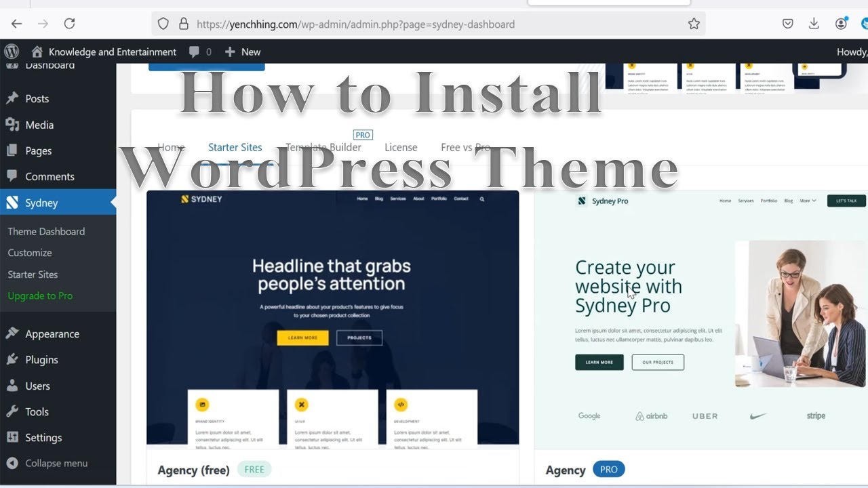Click the search icon in the Agency free preview
This screenshot has width=868, height=488.
pos(482,199)
